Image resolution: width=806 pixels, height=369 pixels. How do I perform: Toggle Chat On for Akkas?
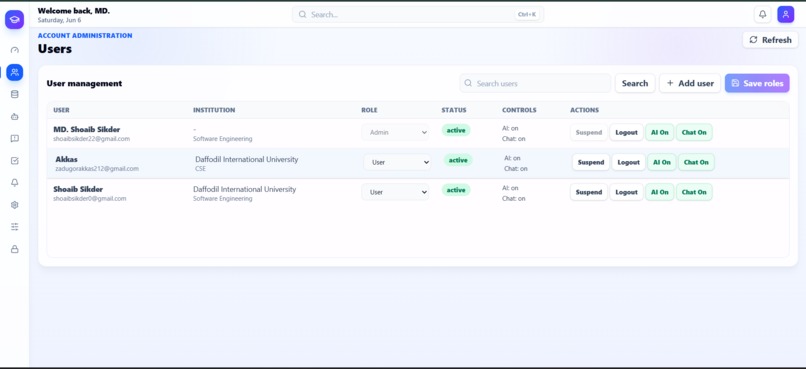coord(696,162)
